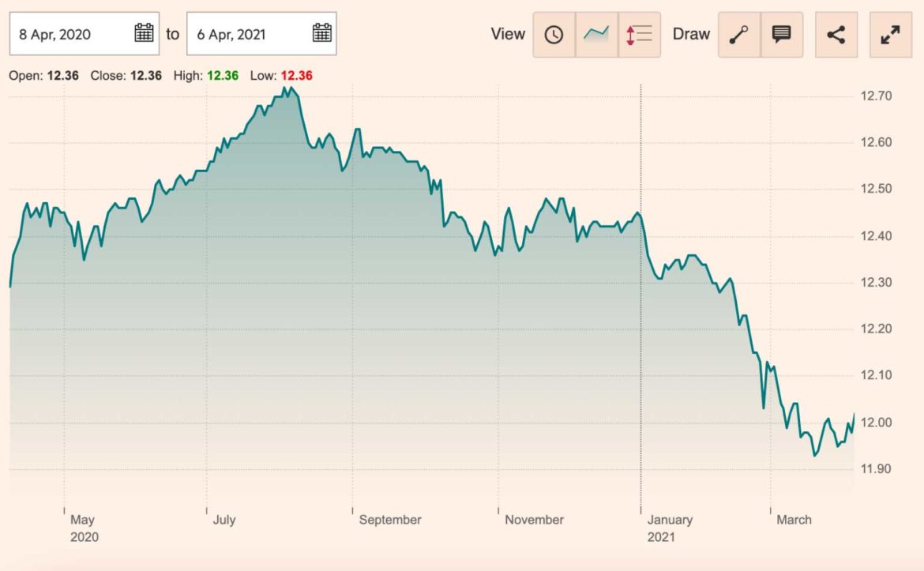The height and width of the screenshot is (571, 924).
Task: Select the trendline drawing tool
Action: tap(739, 34)
